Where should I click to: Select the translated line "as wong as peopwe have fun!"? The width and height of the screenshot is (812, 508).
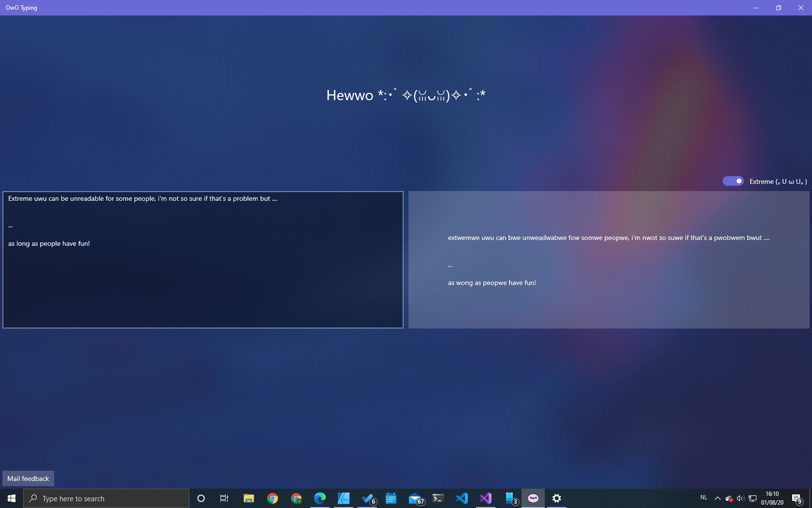tap(492, 283)
